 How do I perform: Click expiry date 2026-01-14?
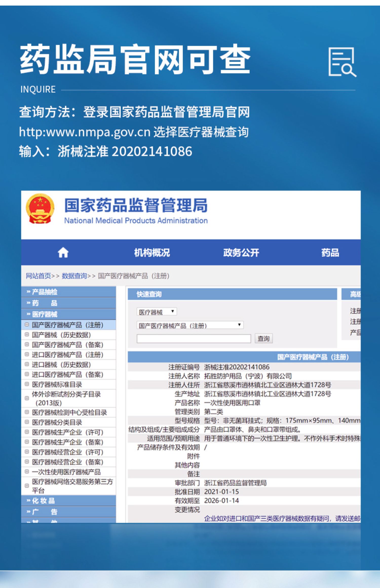221,500
